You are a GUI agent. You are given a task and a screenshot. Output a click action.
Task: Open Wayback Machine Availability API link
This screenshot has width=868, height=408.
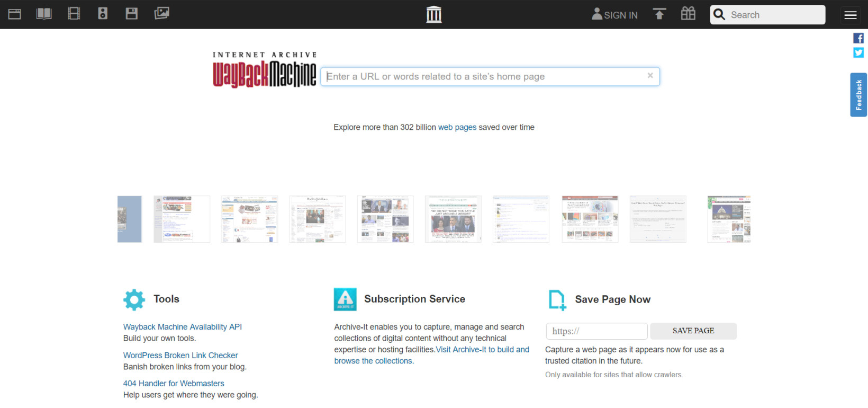tap(183, 327)
